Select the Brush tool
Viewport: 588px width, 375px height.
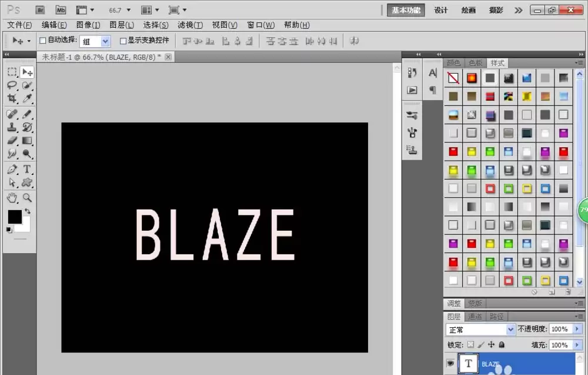27,114
